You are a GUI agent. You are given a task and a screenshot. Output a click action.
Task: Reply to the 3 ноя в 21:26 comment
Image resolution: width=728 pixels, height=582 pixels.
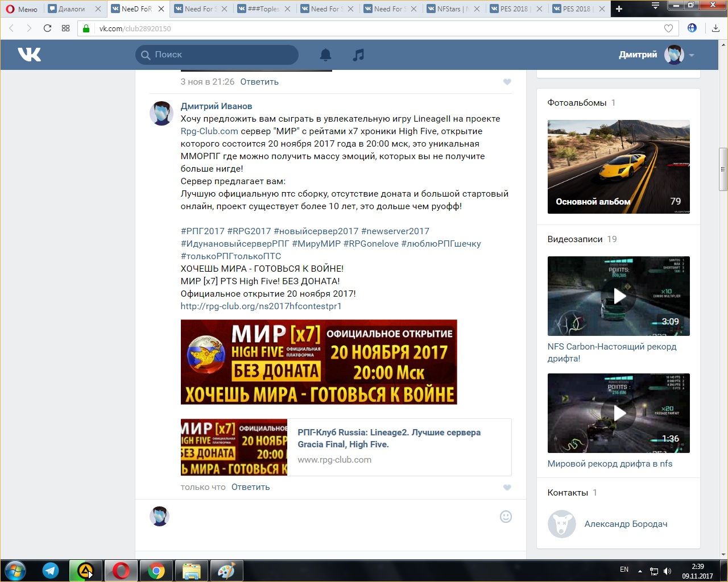(259, 82)
